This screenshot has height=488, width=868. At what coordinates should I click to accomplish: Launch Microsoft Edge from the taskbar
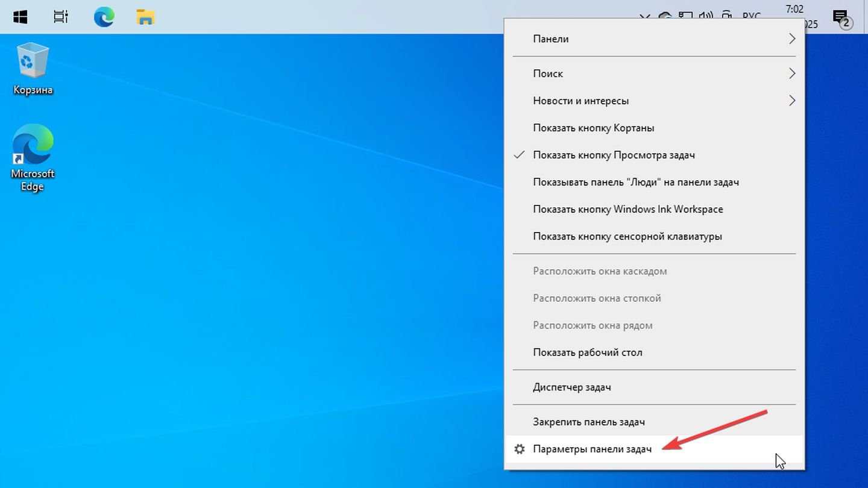pyautogui.click(x=104, y=17)
